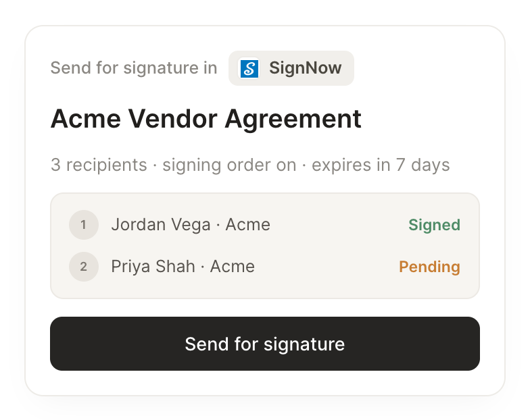Viewport: 530px width, 420px height.
Task: Click the Send for signature button
Action: pyautogui.click(x=265, y=344)
